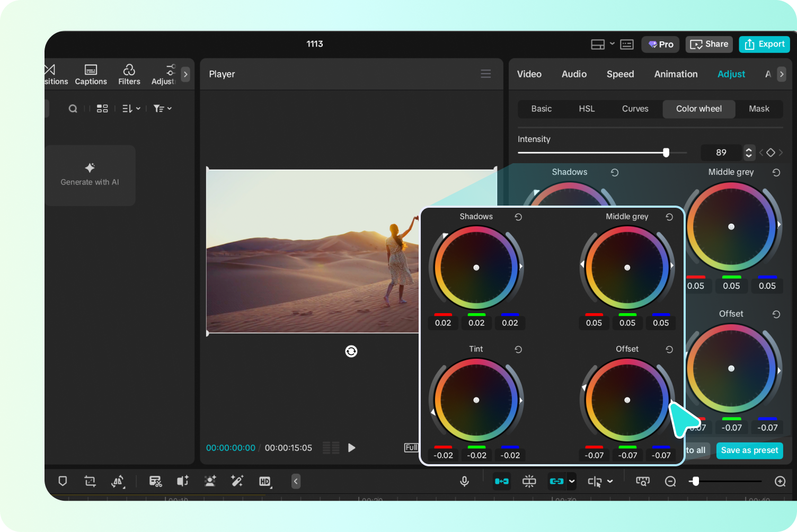
Task: Select the Mask tool in the bottom toolbar
Action: (x=63, y=481)
